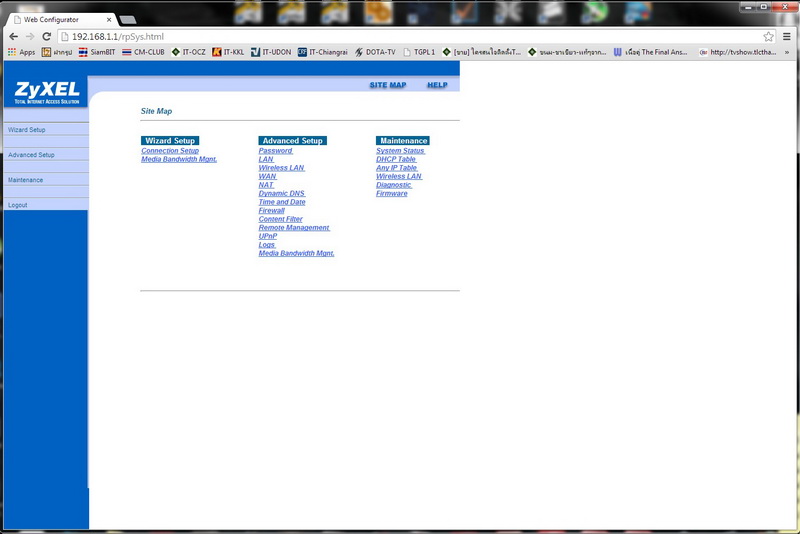Viewport: 800px width, 534px height.
Task: Open the IT-Chiangrai bookmark
Action: [x=322, y=52]
